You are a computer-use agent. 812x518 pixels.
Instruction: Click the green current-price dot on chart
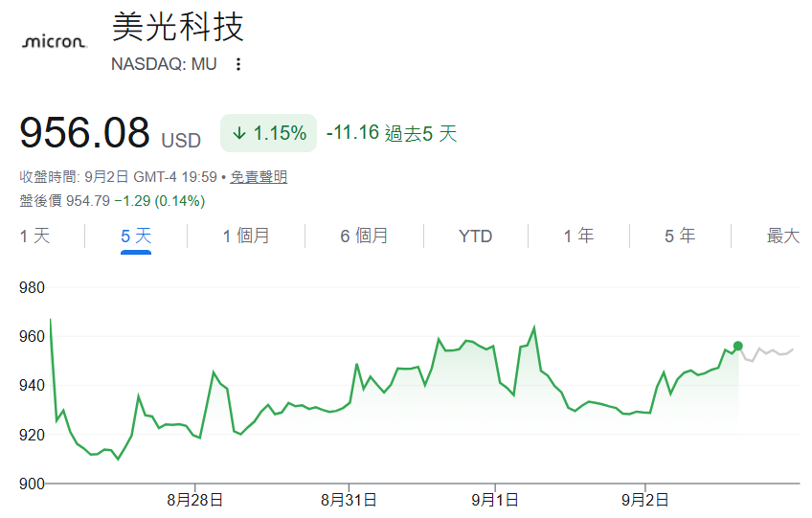coord(738,346)
